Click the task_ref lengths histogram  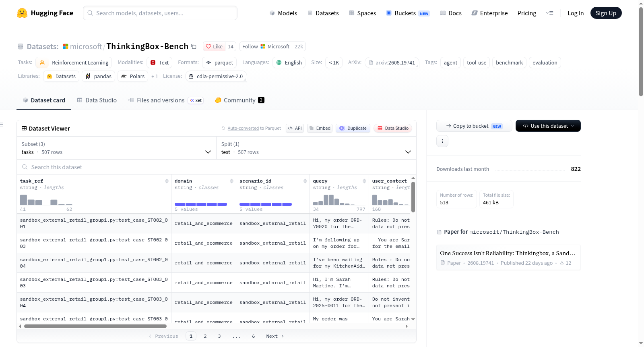(46, 200)
